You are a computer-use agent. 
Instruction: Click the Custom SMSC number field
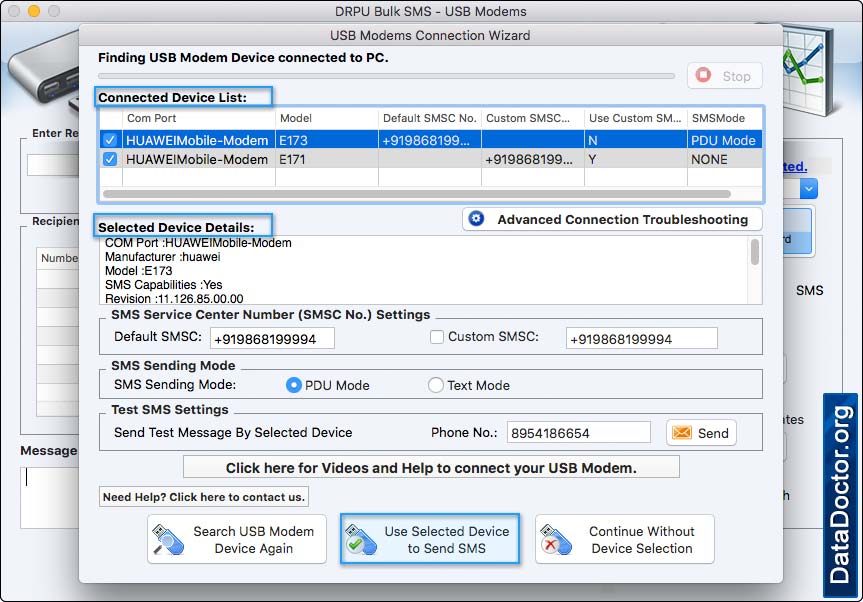(642, 338)
